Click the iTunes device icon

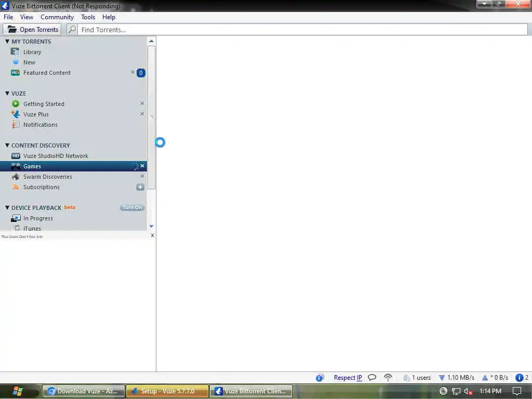tap(17, 228)
